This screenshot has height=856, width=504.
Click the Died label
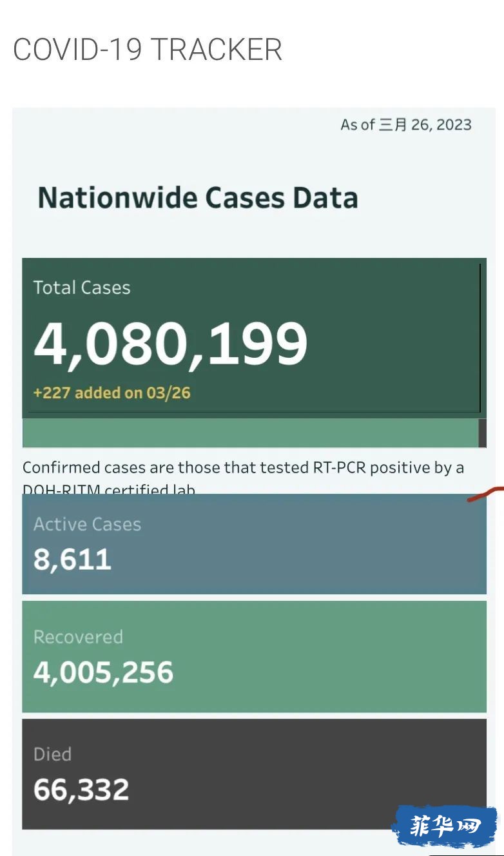coord(52,754)
